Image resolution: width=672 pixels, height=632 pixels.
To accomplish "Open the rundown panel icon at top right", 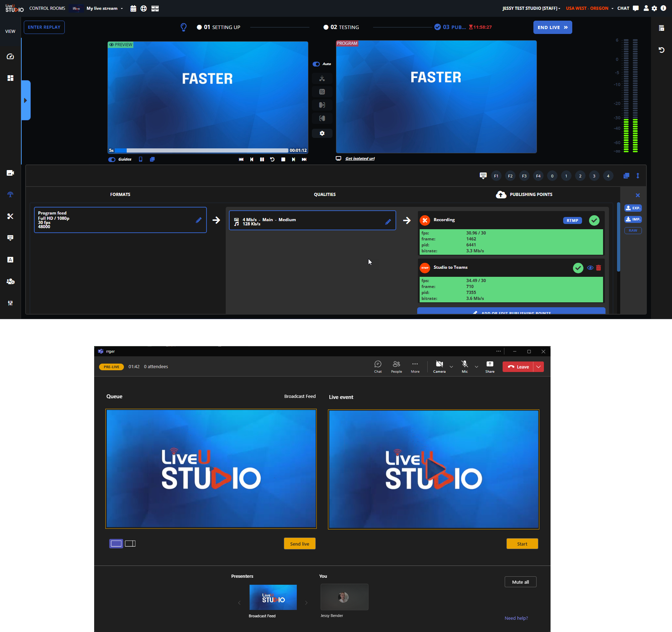I will point(661,28).
